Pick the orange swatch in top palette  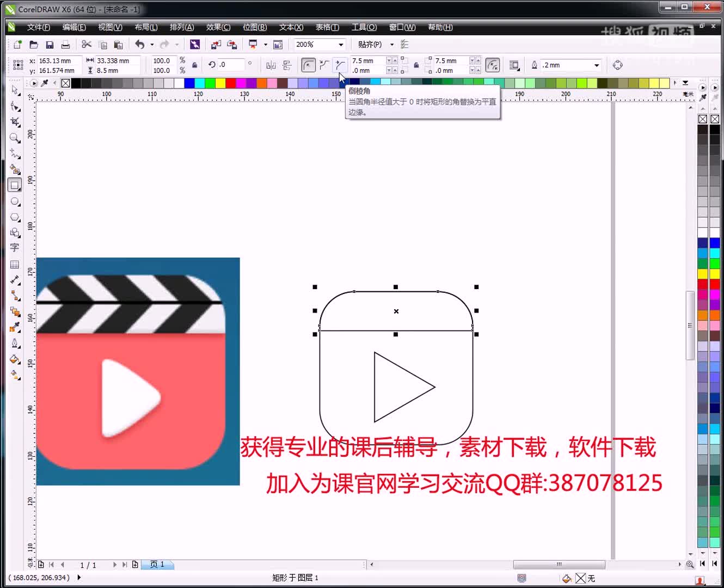coord(261,83)
